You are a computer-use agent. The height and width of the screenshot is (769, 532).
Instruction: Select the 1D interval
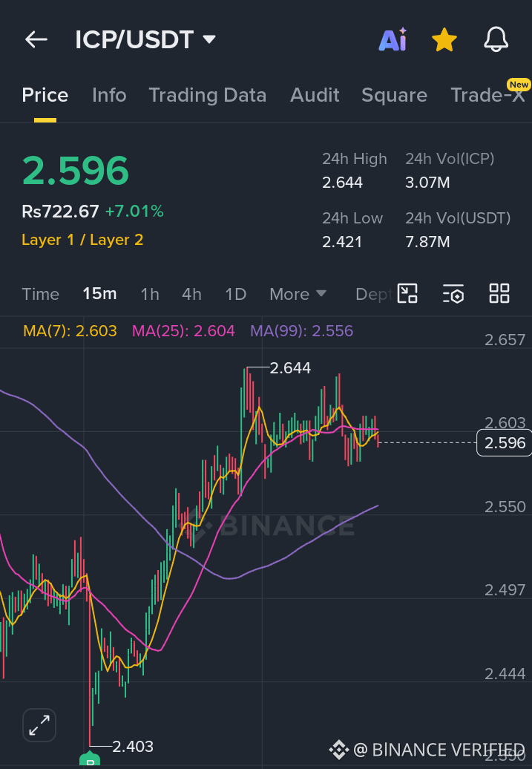pos(235,294)
